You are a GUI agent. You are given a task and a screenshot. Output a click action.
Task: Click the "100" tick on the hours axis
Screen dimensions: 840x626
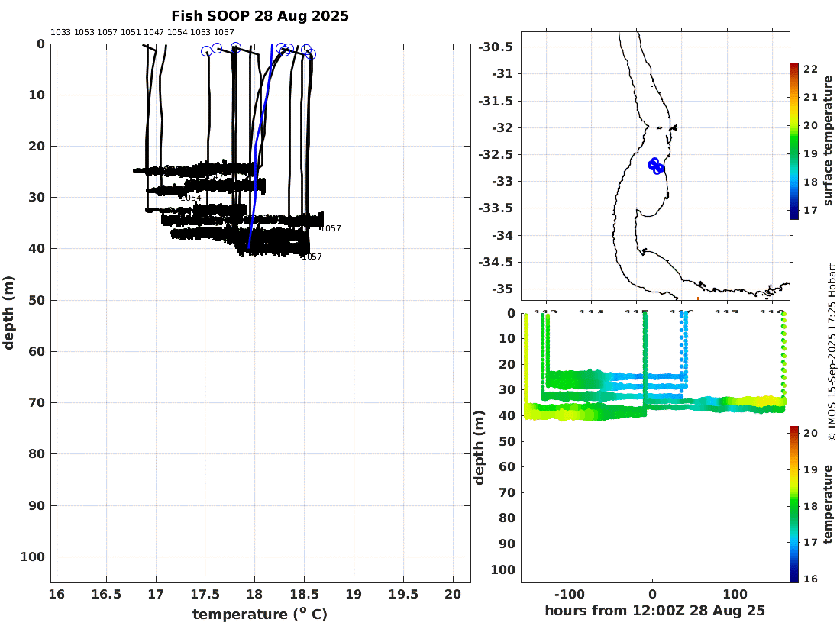735,594
